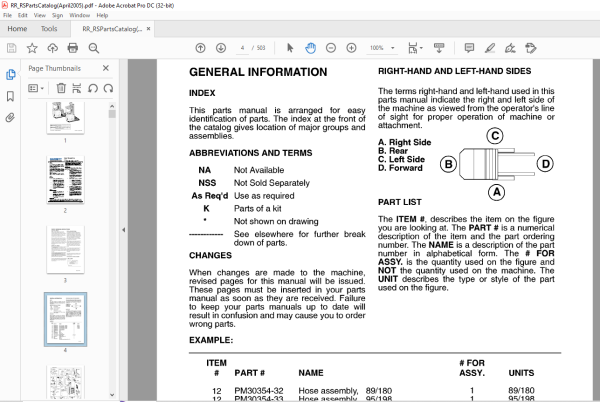
Task: Zoom out with minus icon
Action: [x=331, y=48]
